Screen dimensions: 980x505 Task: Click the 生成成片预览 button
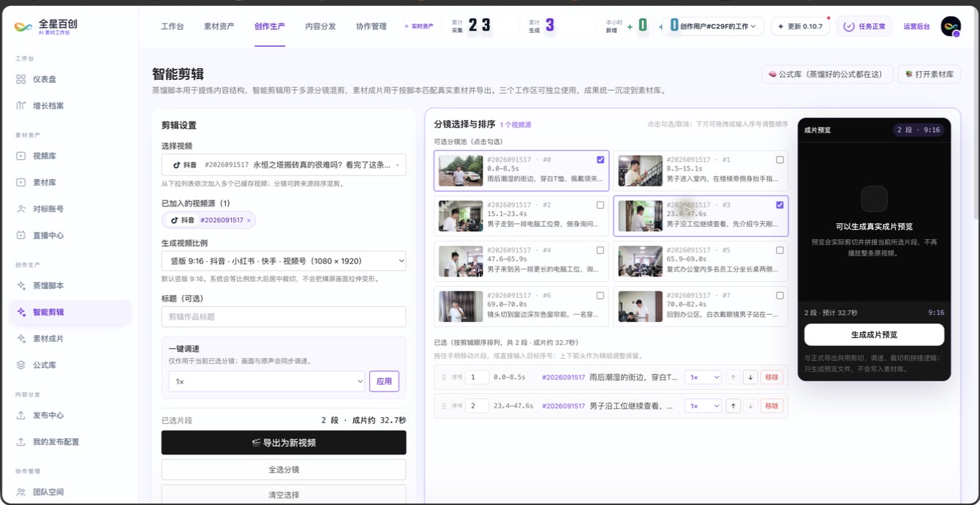pyautogui.click(x=874, y=334)
